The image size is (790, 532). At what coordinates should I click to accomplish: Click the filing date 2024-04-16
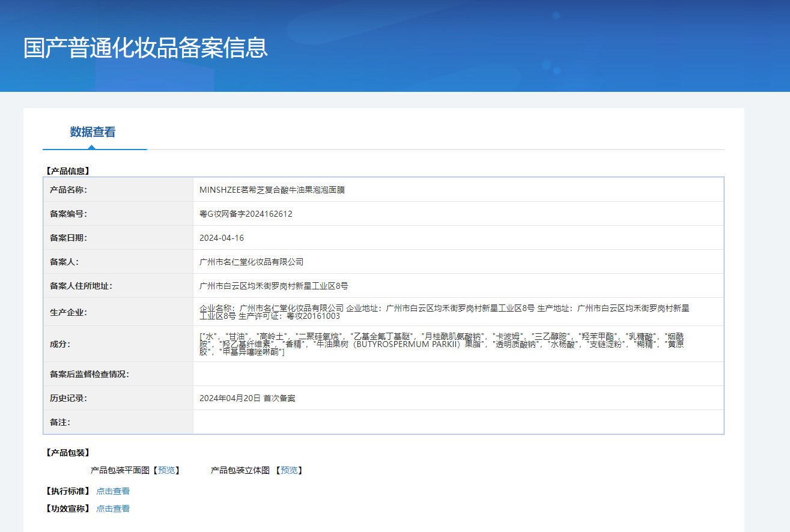pos(222,238)
